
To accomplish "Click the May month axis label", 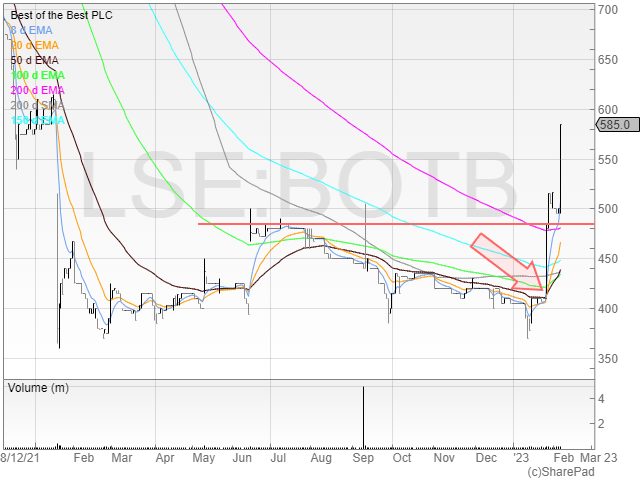I will pos(203,458).
